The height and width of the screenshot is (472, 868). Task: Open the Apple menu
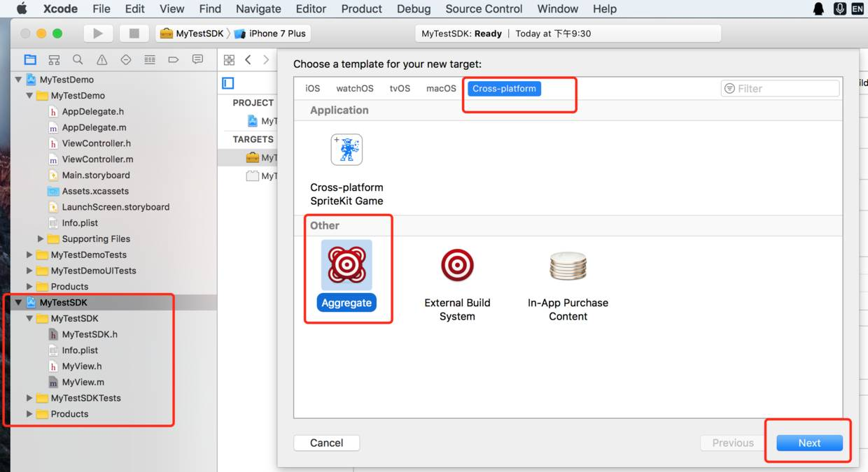click(22, 8)
